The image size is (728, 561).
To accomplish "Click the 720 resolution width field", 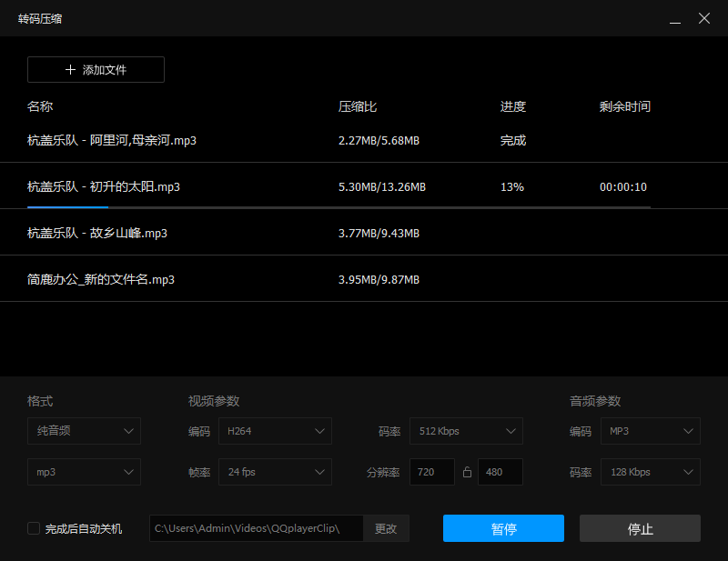I will tap(431, 472).
